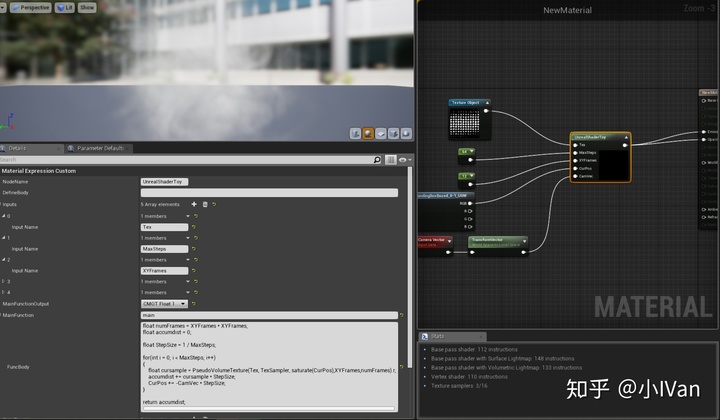720x420 pixels.
Task: Click XYFrames input pin on UnrealShaderToy
Action: point(575,161)
